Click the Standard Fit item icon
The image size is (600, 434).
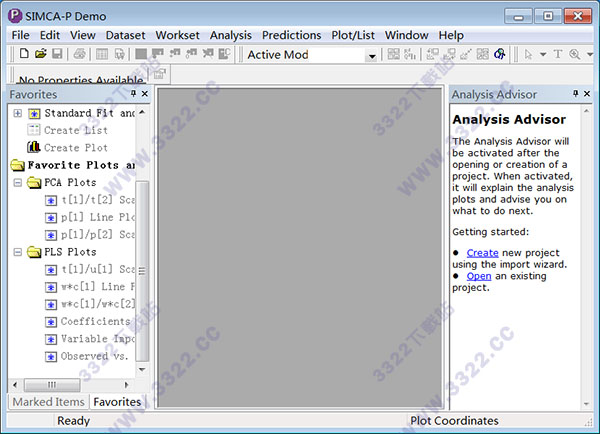34,113
